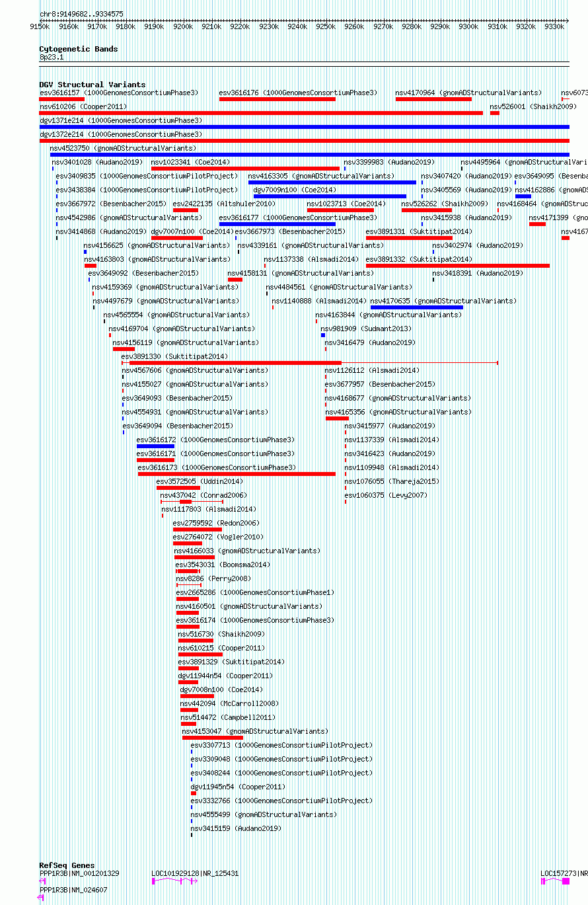
Task: Select nsv4170635 gnomAD variant label
Action: (443, 301)
